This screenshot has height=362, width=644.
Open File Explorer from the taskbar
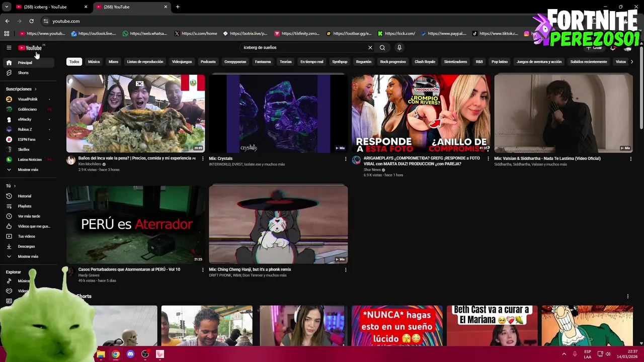tap(101, 354)
